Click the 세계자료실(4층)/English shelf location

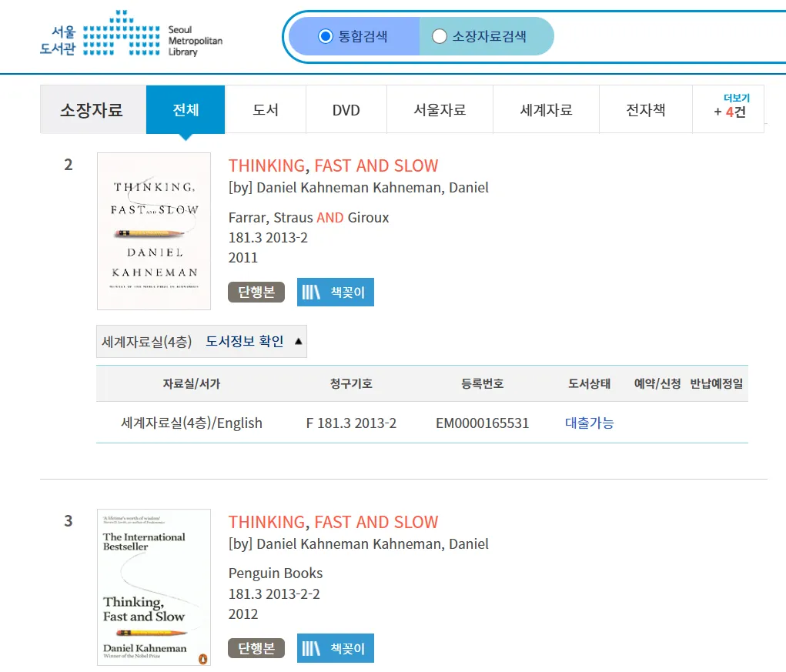click(x=192, y=423)
